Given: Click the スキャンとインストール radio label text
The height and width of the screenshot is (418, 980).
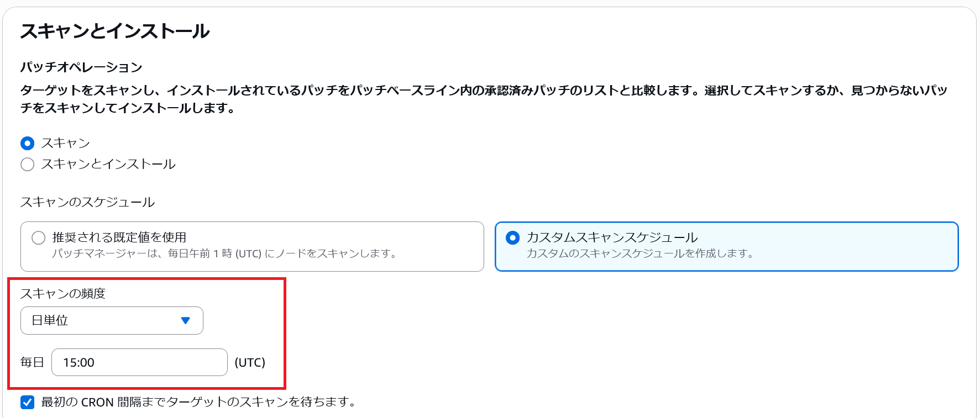Looking at the screenshot, I should pyautogui.click(x=108, y=165).
